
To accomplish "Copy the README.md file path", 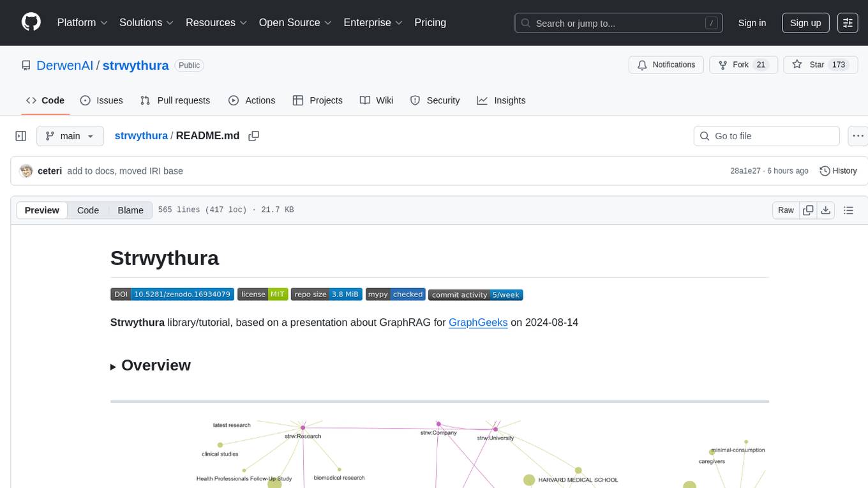I will click(254, 136).
